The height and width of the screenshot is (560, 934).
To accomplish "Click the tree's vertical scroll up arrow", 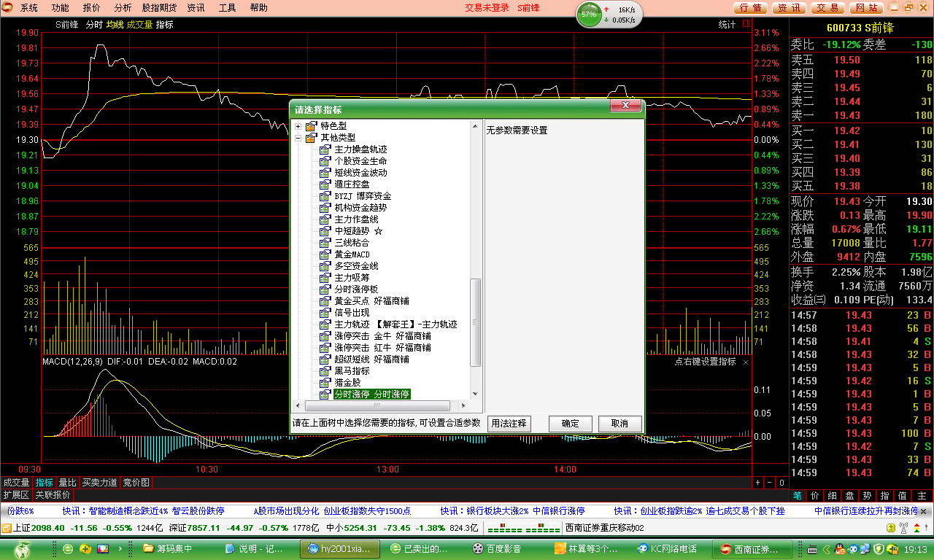I will 476,125.
